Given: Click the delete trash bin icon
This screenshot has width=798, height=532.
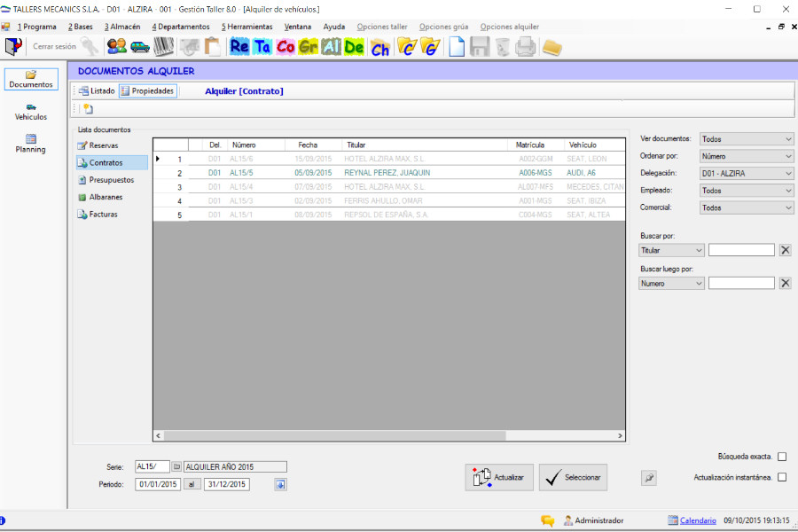Looking at the screenshot, I should 503,47.
